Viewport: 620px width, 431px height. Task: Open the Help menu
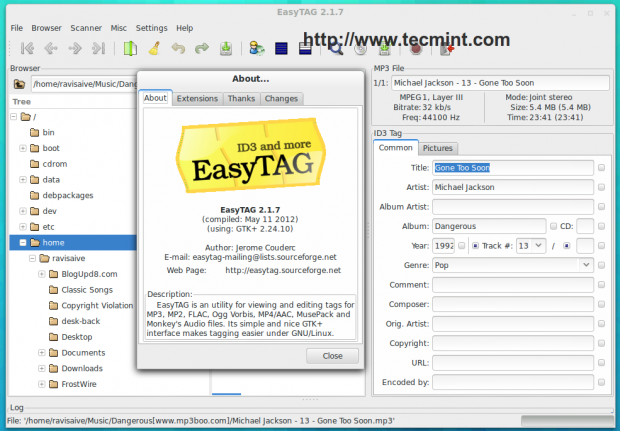click(x=184, y=28)
